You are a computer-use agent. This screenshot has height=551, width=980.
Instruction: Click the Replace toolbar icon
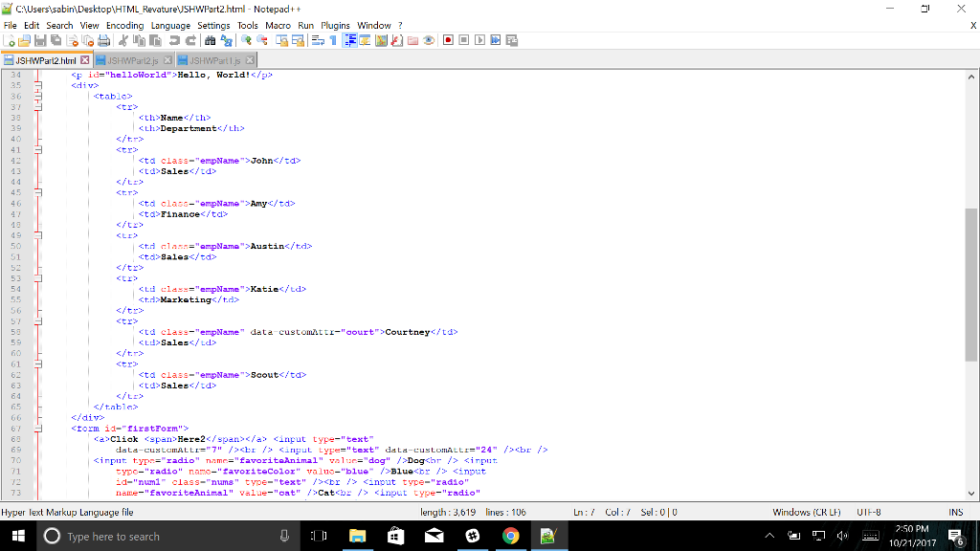[x=226, y=40]
